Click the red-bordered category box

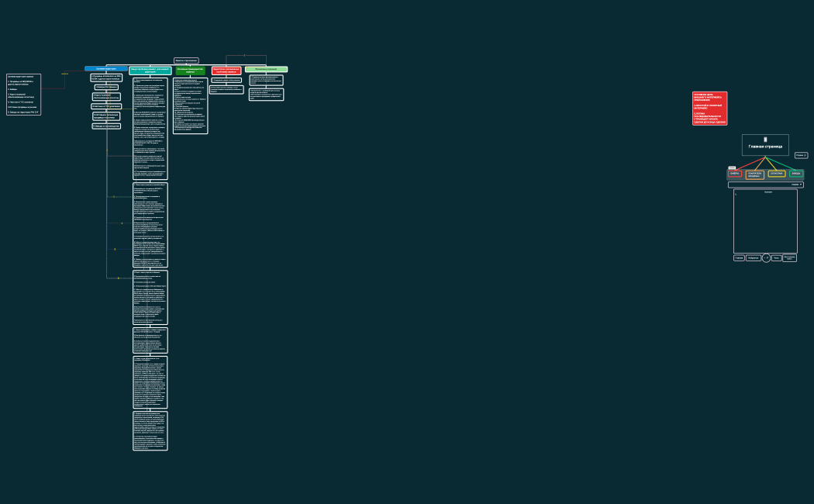pos(735,174)
